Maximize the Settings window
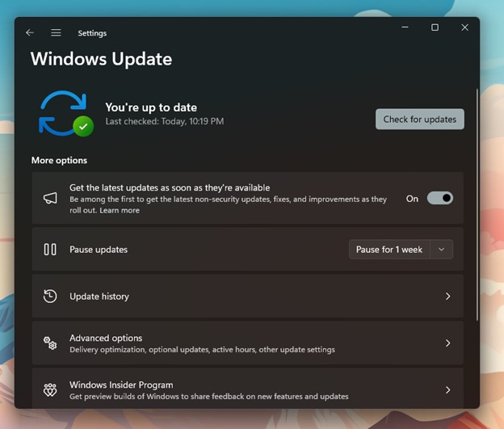504x429 pixels. [435, 27]
